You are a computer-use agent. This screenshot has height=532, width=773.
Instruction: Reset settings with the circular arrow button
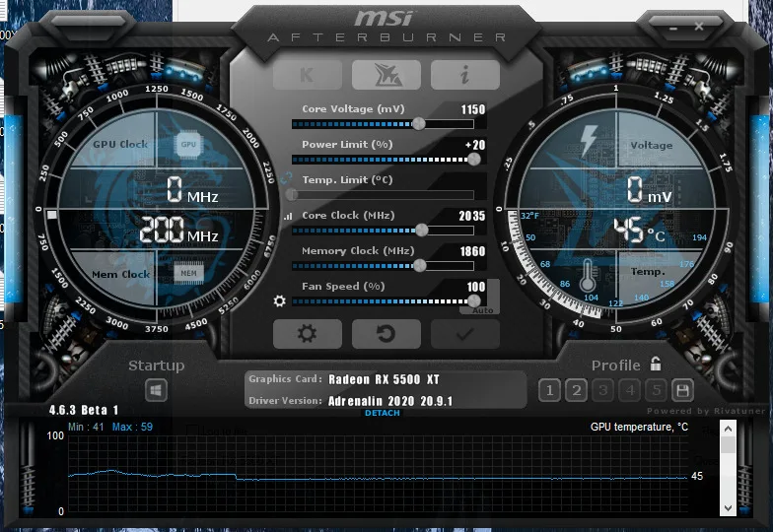(386, 334)
